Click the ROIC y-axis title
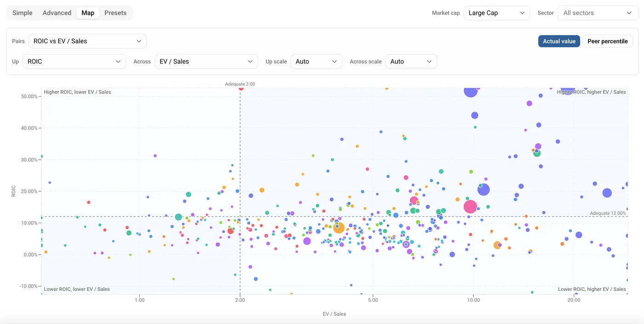Screen dimensions: 644x324 point(14,191)
